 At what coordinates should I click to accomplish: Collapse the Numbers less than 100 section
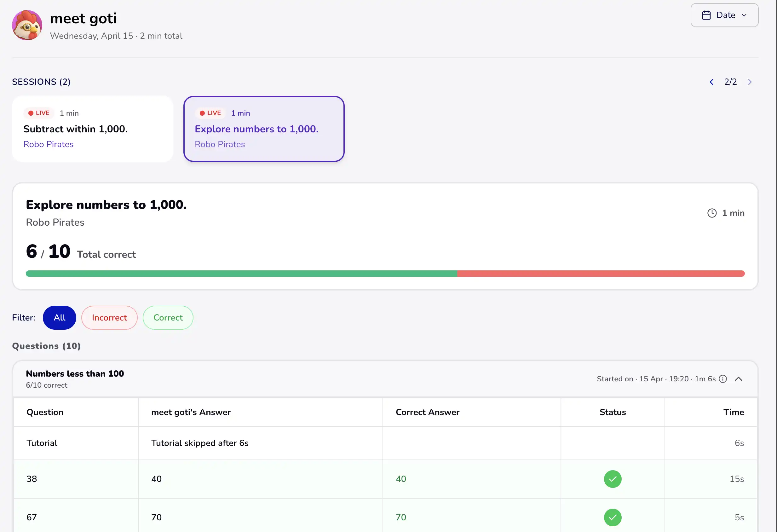click(x=739, y=379)
